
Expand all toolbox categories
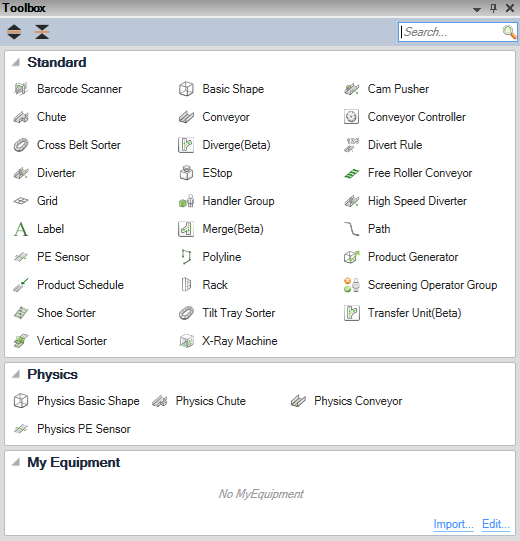(14, 32)
